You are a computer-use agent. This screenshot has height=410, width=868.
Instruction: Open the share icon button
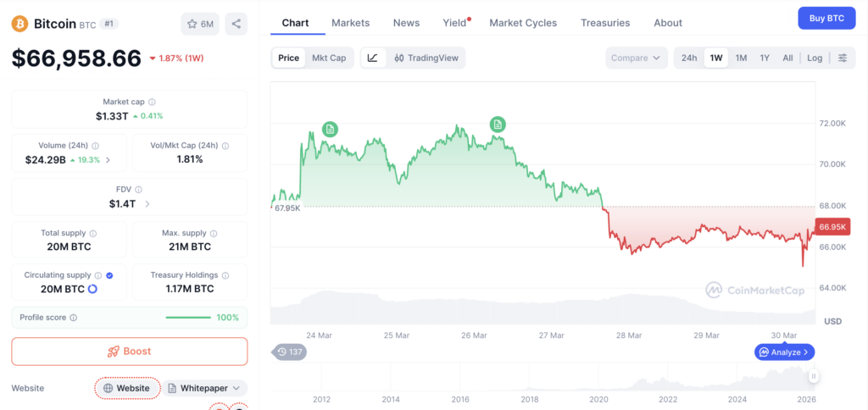236,24
